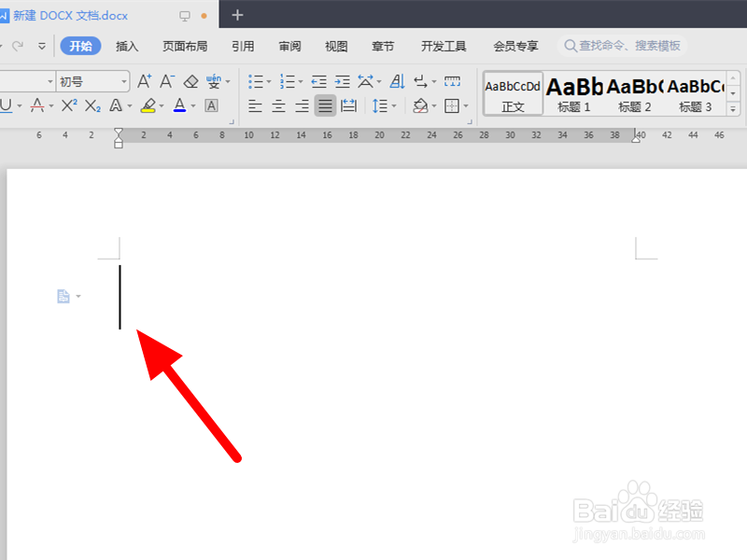
Task: Toggle underline formatting
Action: 6,105
